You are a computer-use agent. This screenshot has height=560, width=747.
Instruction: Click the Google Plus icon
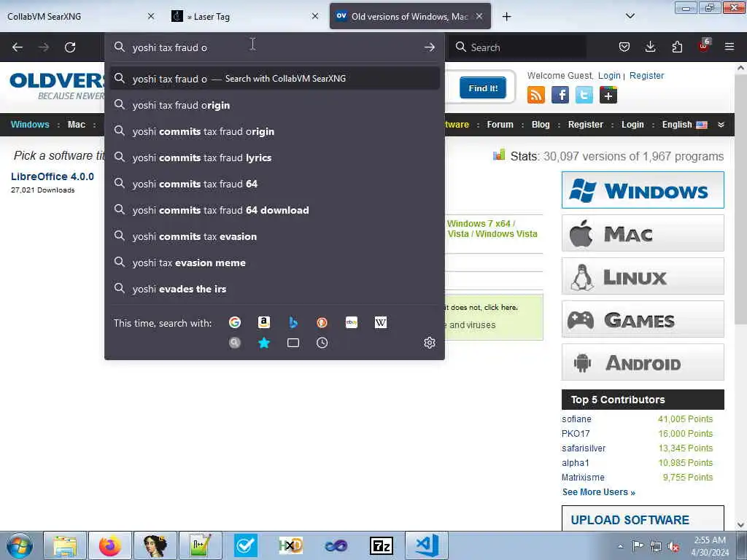pyautogui.click(x=608, y=95)
